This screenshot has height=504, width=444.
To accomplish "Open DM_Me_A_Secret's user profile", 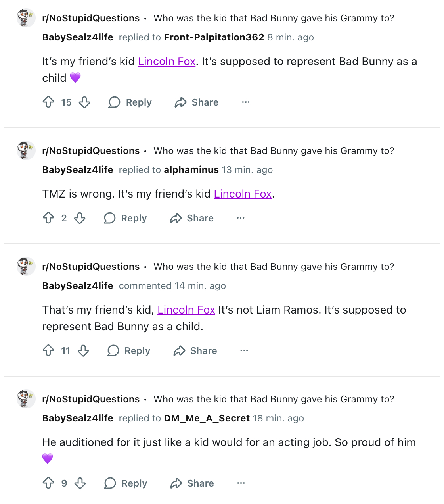I will click(207, 418).
